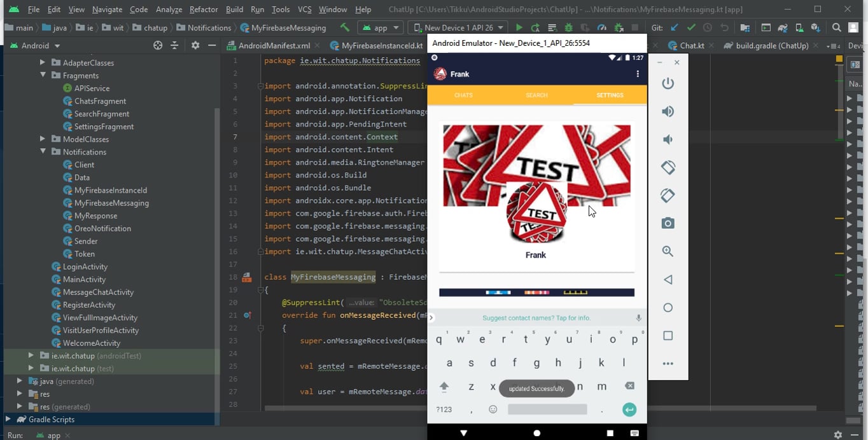
Task: Click the Git Rollback arrow icon
Action: pyautogui.click(x=724, y=27)
